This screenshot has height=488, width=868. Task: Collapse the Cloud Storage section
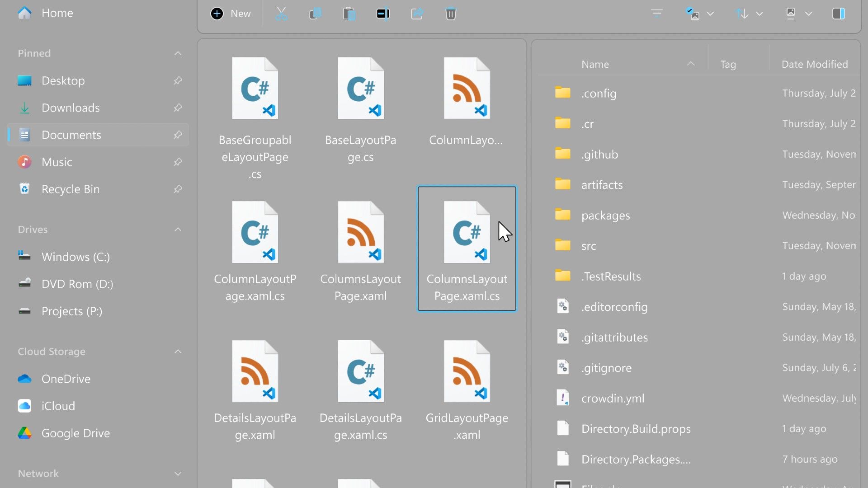(x=178, y=352)
